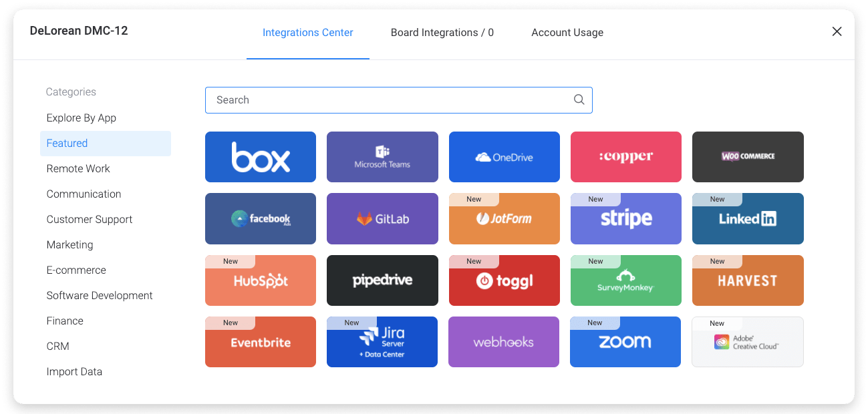868x414 pixels.
Task: Select the Facebook Ads integration tile
Action: pyautogui.click(x=261, y=219)
